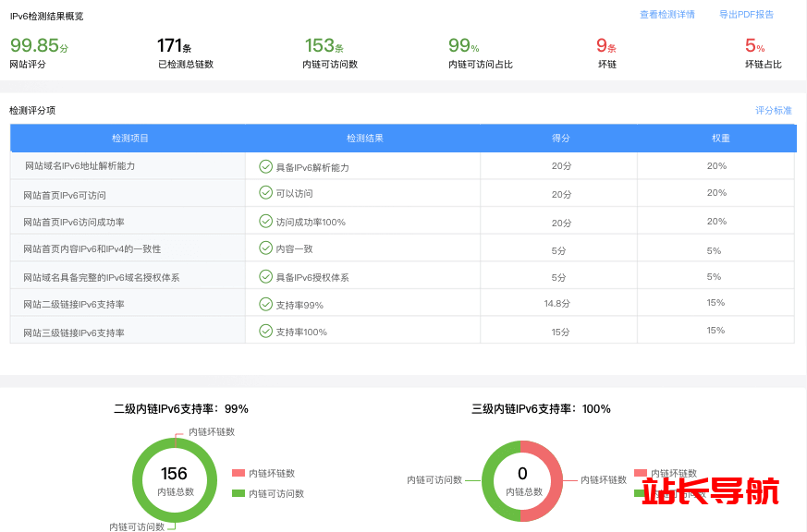Click the green 内链可访问数 legend swatch in the 二级内链 chart
This screenshot has height=532, width=807.
(x=238, y=493)
